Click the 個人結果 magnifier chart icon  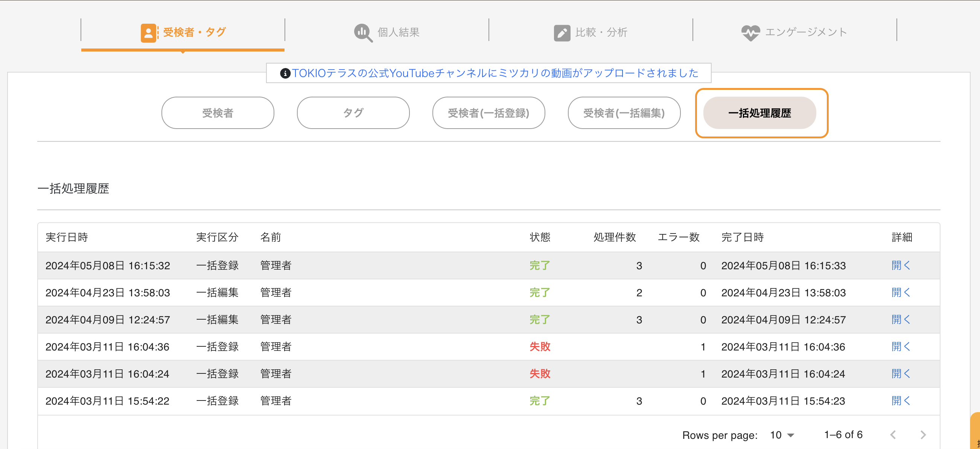[x=363, y=33]
